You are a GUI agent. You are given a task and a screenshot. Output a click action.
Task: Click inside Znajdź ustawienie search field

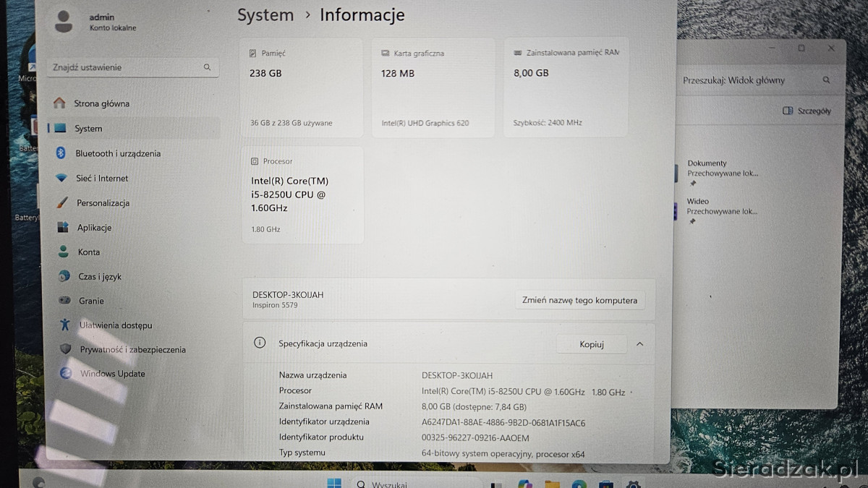point(133,67)
